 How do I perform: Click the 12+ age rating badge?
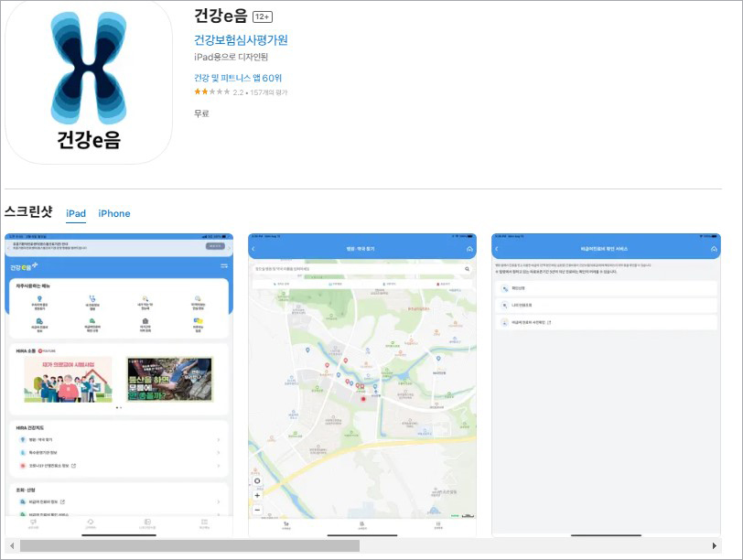coord(263,17)
